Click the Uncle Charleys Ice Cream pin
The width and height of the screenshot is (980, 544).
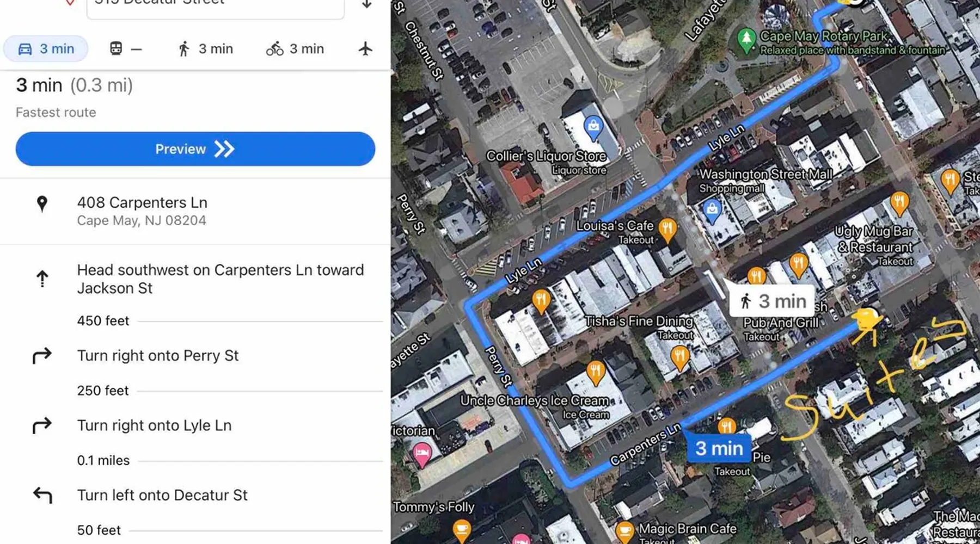pos(596,373)
